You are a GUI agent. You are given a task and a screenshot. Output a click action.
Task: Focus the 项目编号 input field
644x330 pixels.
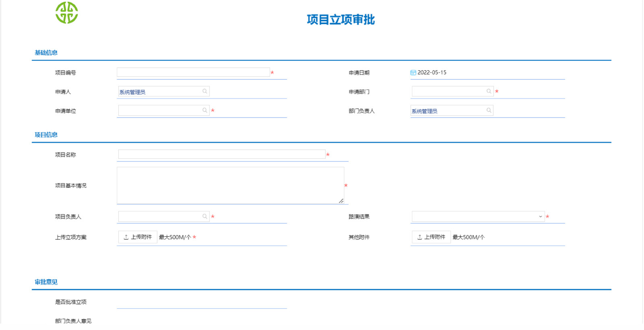pos(193,72)
